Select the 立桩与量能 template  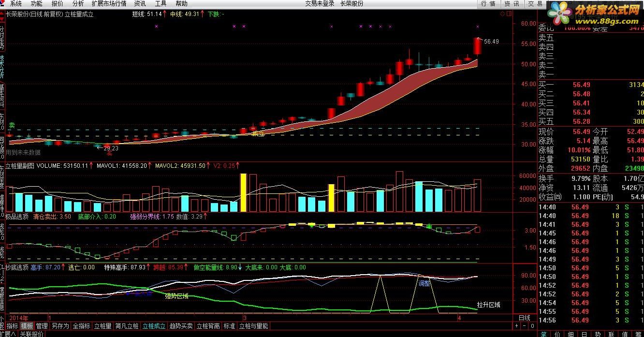point(253,326)
